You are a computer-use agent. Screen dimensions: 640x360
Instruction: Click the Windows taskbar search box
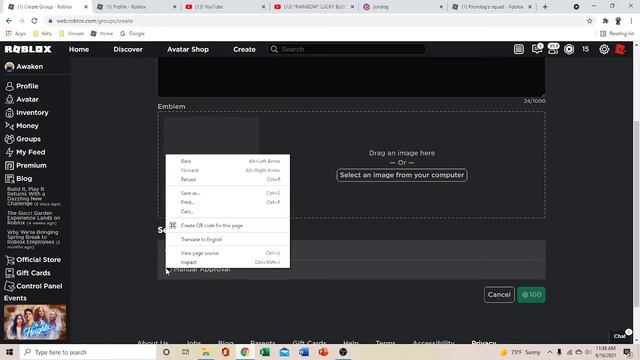click(88, 352)
